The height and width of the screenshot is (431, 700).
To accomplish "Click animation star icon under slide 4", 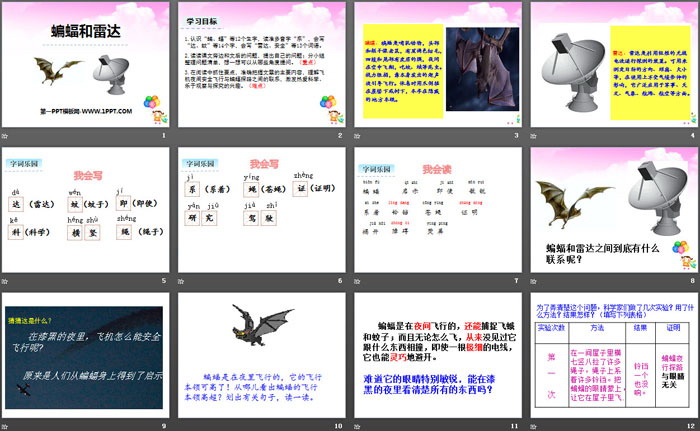I will [533, 135].
